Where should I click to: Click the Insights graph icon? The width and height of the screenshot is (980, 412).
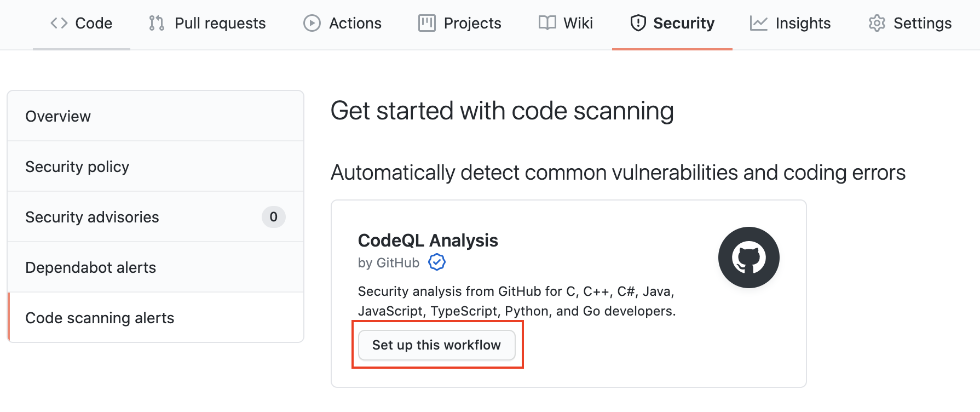coord(759,23)
